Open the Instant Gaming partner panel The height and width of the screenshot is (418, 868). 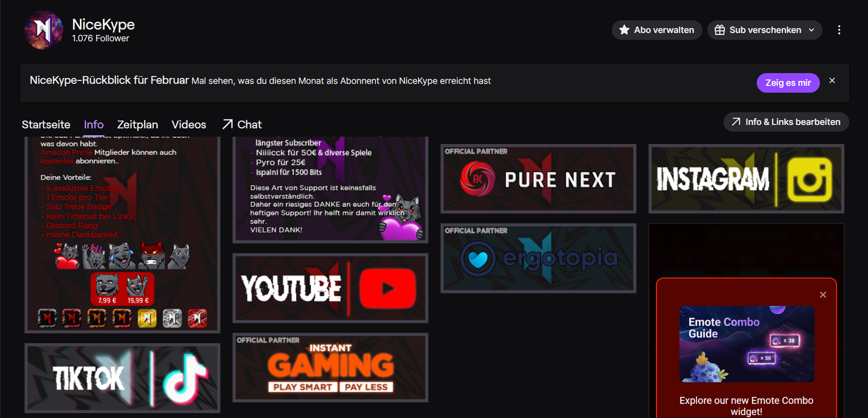[330, 367]
